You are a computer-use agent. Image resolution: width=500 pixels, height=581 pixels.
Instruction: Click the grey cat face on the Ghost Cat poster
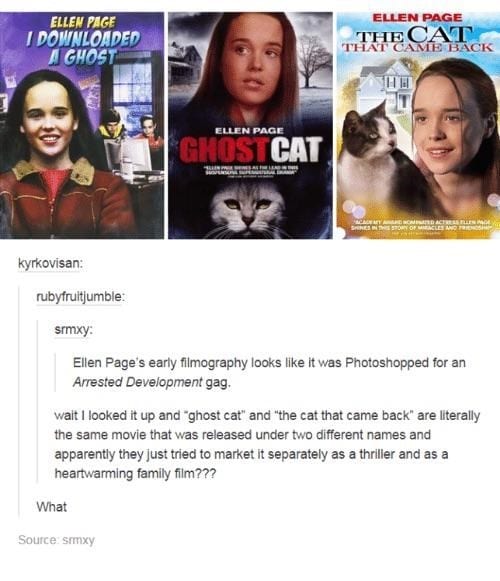[247, 211]
